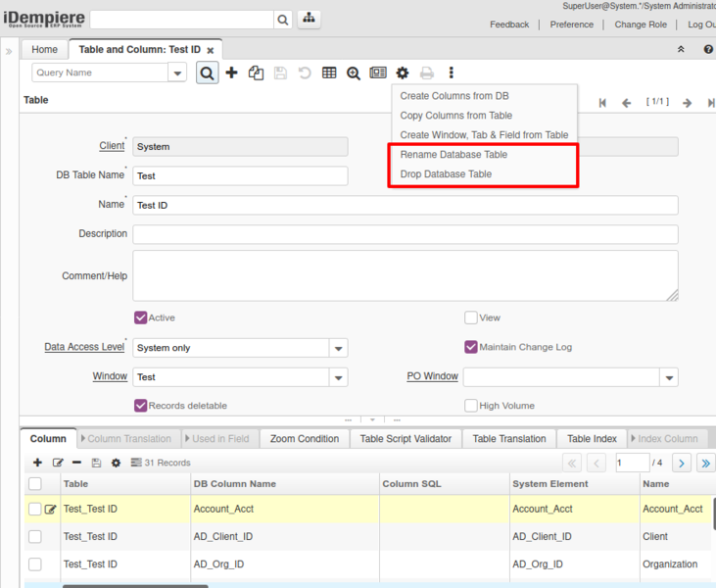Image resolution: width=716 pixels, height=588 pixels.
Task: Click edit icon on Account_Acct row
Action: 50,509
